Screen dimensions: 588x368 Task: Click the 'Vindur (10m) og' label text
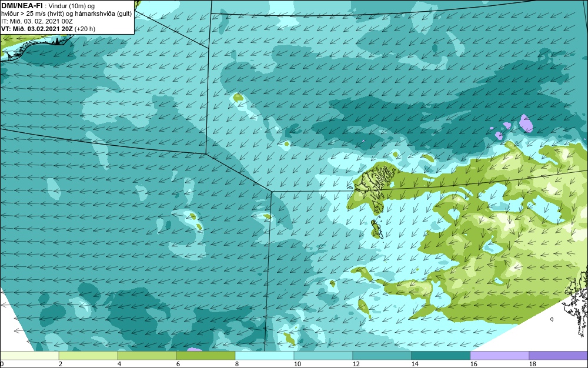click(x=72, y=6)
